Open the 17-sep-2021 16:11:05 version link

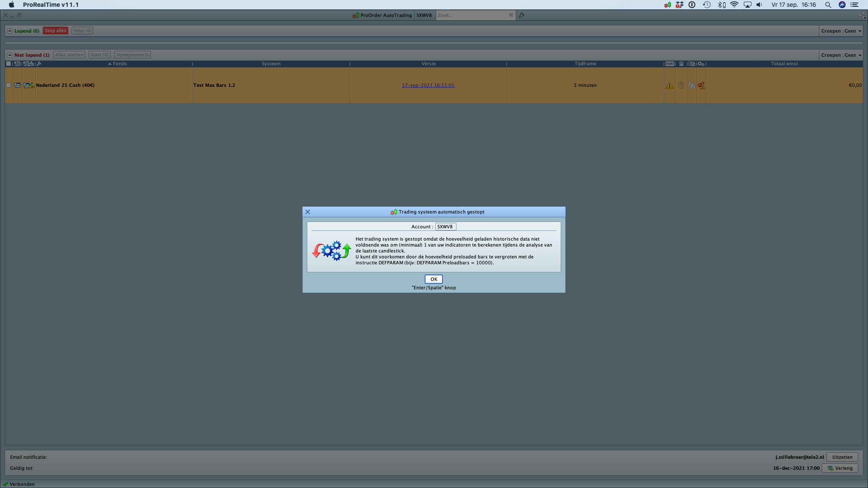[428, 85]
